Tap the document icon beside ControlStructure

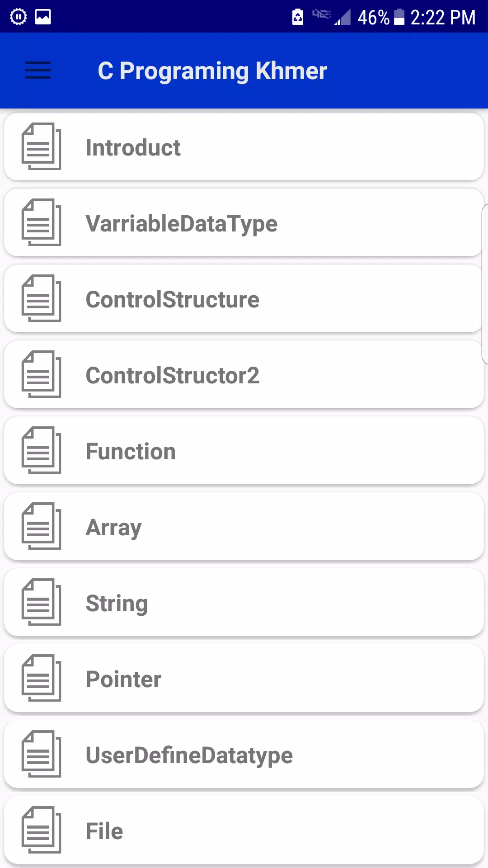pyautogui.click(x=41, y=298)
